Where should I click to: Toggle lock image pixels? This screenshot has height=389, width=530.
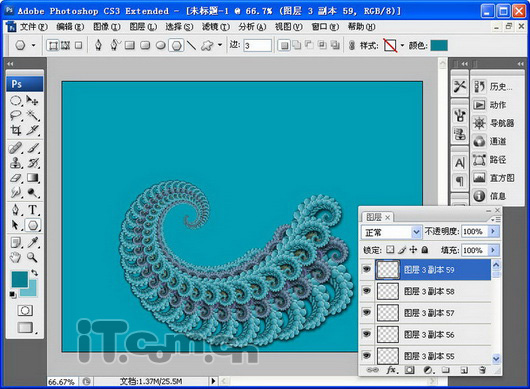click(402, 250)
